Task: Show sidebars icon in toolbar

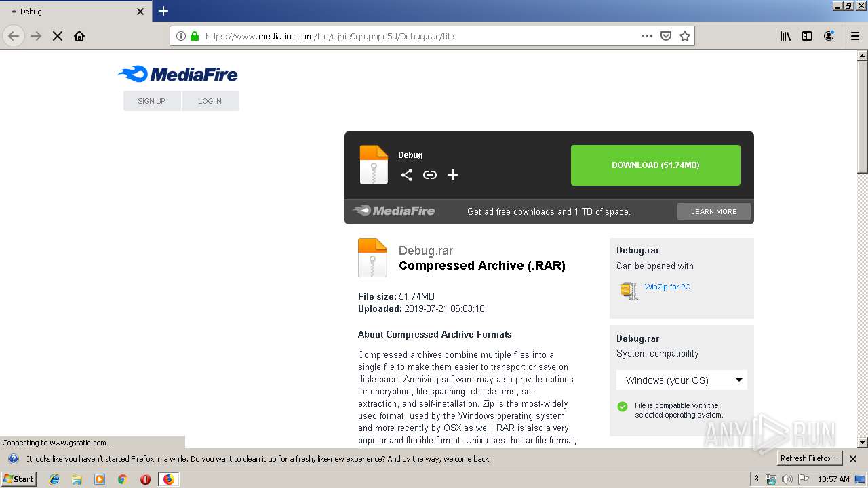Action: tap(807, 36)
